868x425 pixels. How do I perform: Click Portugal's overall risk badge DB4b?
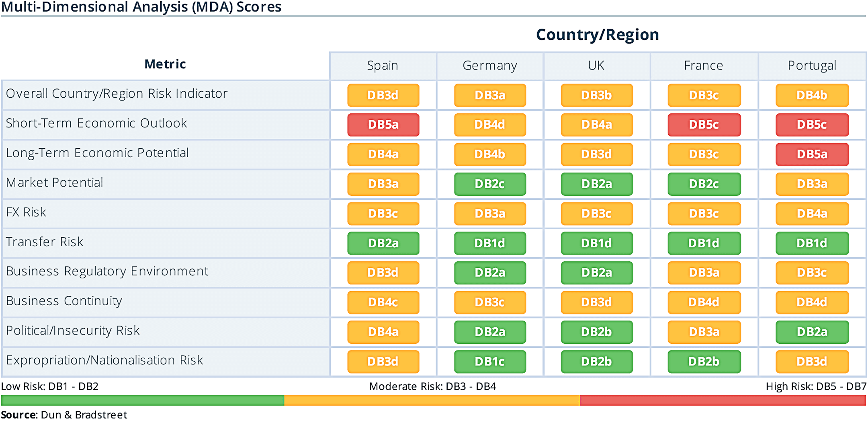pyautogui.click(x=812, y=95)
